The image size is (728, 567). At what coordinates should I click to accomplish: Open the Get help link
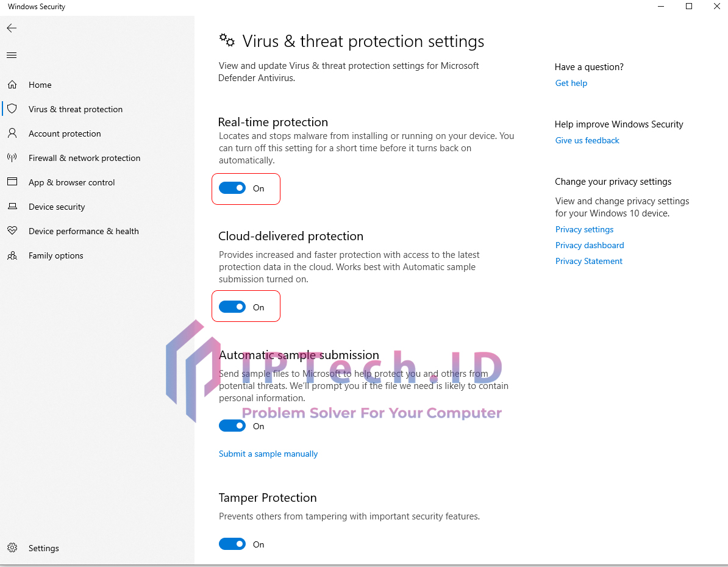tap(571, 83)
